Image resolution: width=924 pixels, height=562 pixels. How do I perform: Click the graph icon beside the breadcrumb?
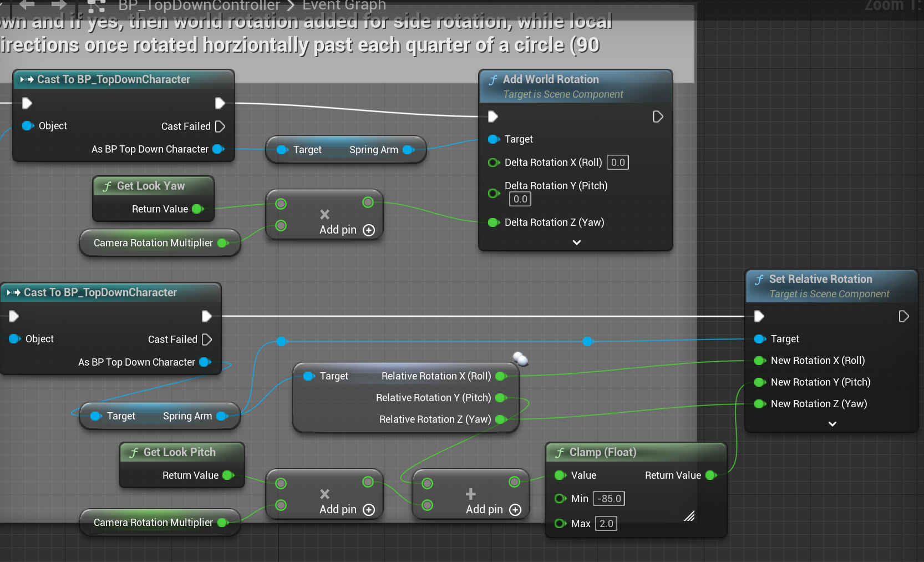point(97,5)
